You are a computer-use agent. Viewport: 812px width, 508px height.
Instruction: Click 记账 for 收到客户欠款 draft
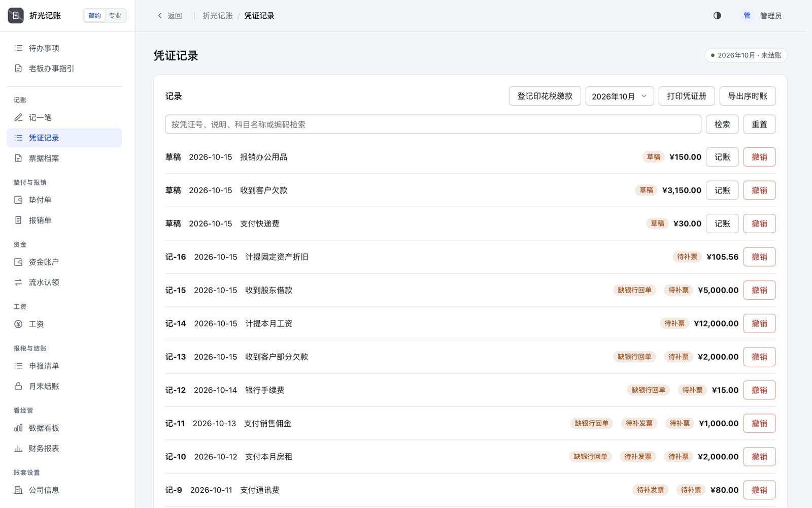pos(722,190)
